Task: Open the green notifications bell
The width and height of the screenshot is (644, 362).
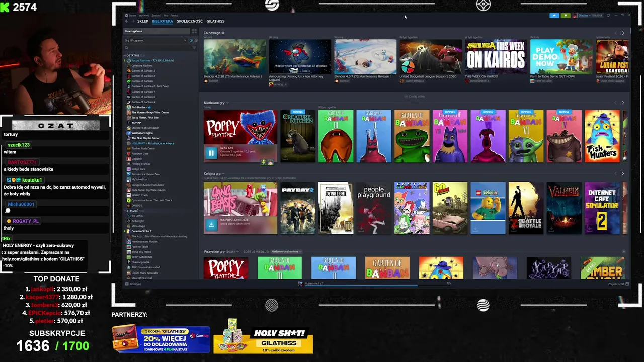Action: pyautogui.click(x=566, y=16)
